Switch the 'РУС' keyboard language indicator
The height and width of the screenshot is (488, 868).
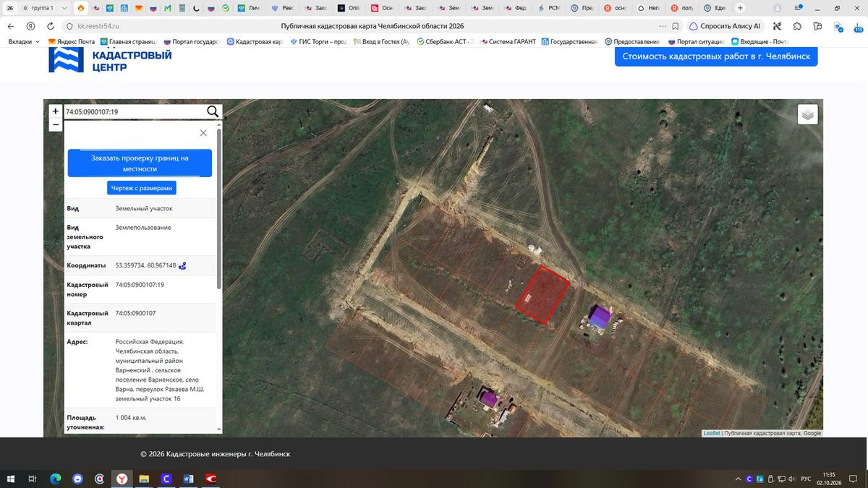click(805, 479)
